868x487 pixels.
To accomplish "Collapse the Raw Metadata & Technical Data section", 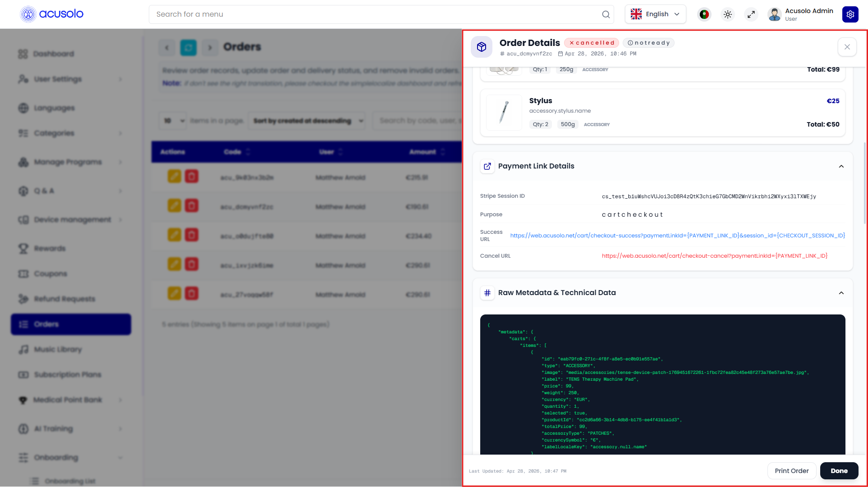I will pyautogui.click(x=841, y=293).
